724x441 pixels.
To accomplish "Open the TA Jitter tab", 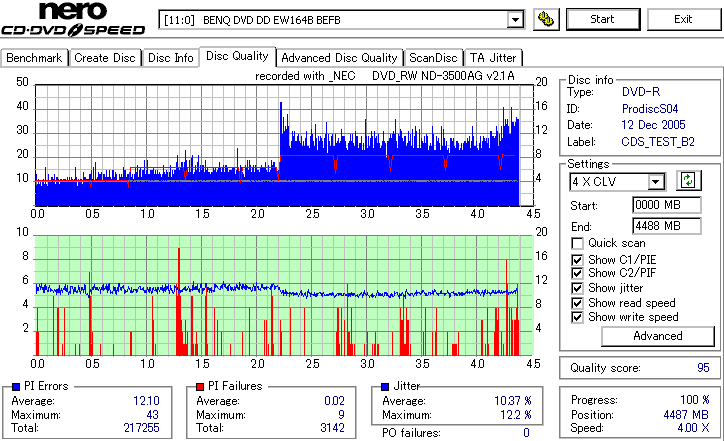I will (493, 58).
